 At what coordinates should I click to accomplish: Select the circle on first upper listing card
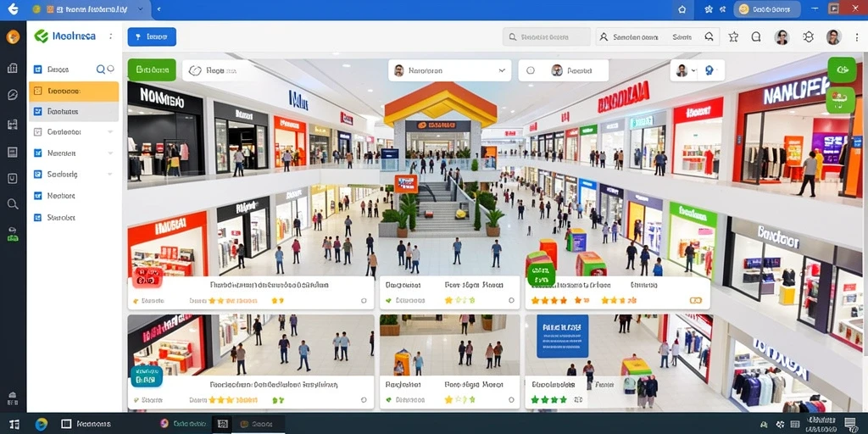364,301
